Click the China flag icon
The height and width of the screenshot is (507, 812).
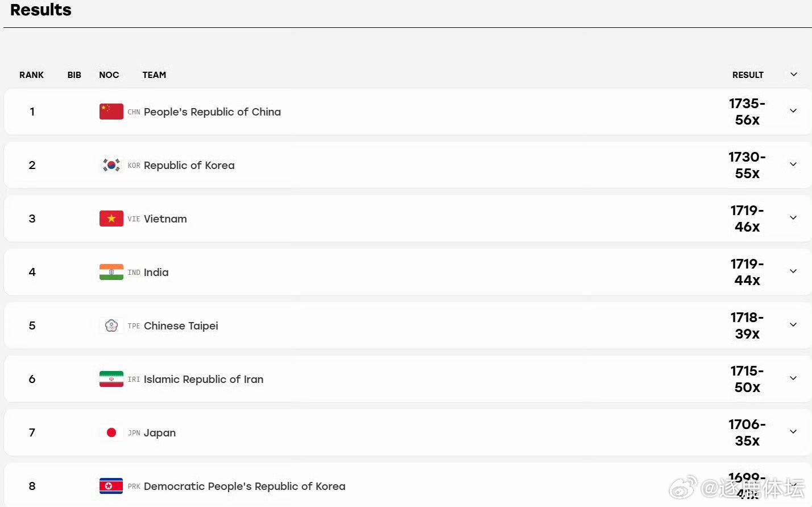pos(111,112)
